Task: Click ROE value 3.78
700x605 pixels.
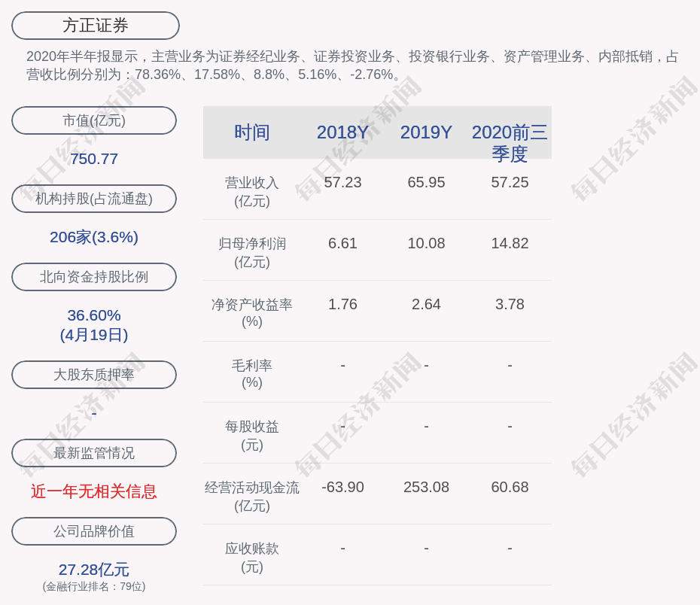Action: [x=510, y=304]
